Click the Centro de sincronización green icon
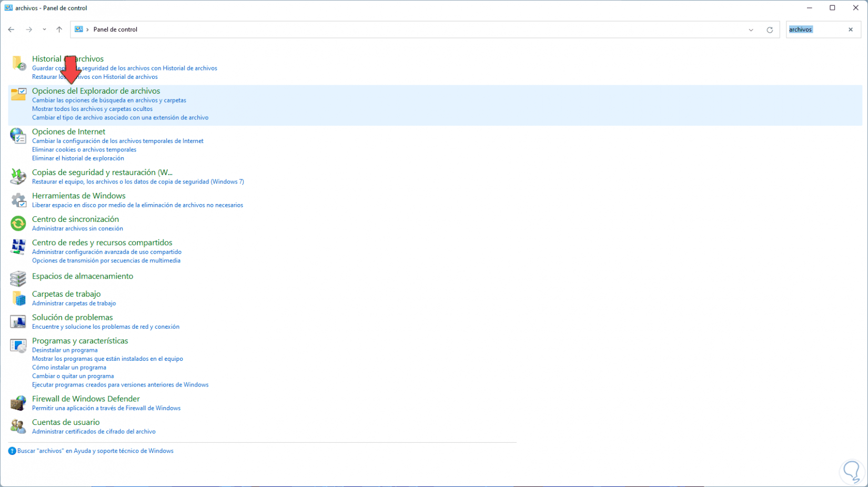The width and height of the screenshot is (868, 487). click(x=18, y=224)
